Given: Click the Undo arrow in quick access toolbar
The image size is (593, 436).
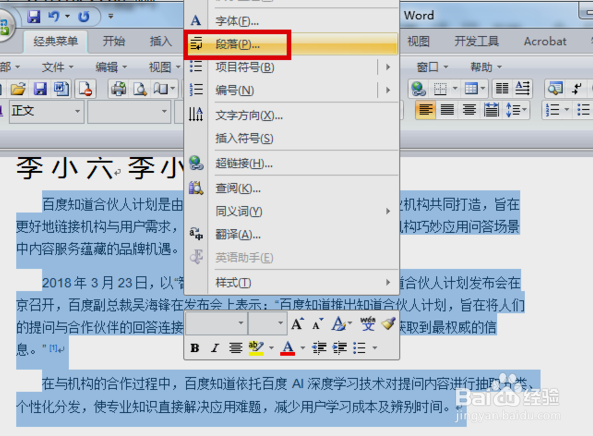Looking at the screenshot, I should (x=54, y=16).
